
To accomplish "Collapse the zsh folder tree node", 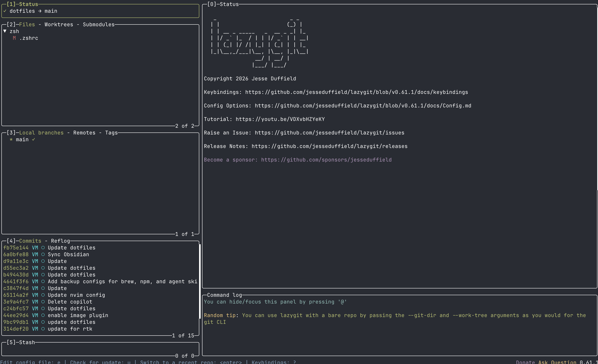I will [5, 31].
